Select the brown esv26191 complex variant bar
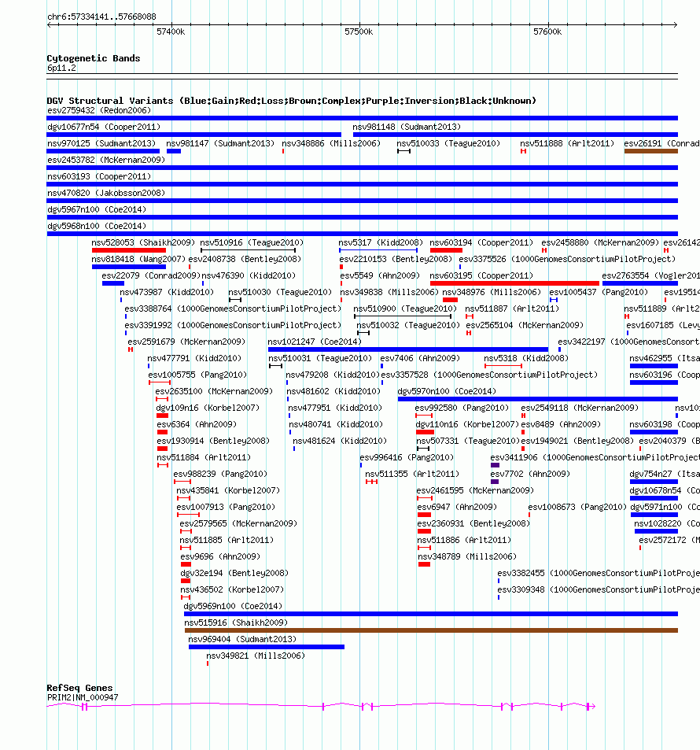Image resolution: width=700 pixels, height=750 pixels. [x=650, y=151]
